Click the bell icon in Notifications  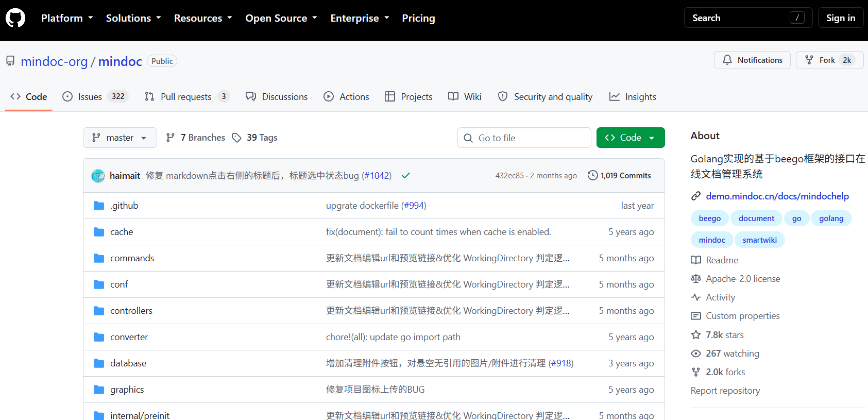[x=727, y=60]
